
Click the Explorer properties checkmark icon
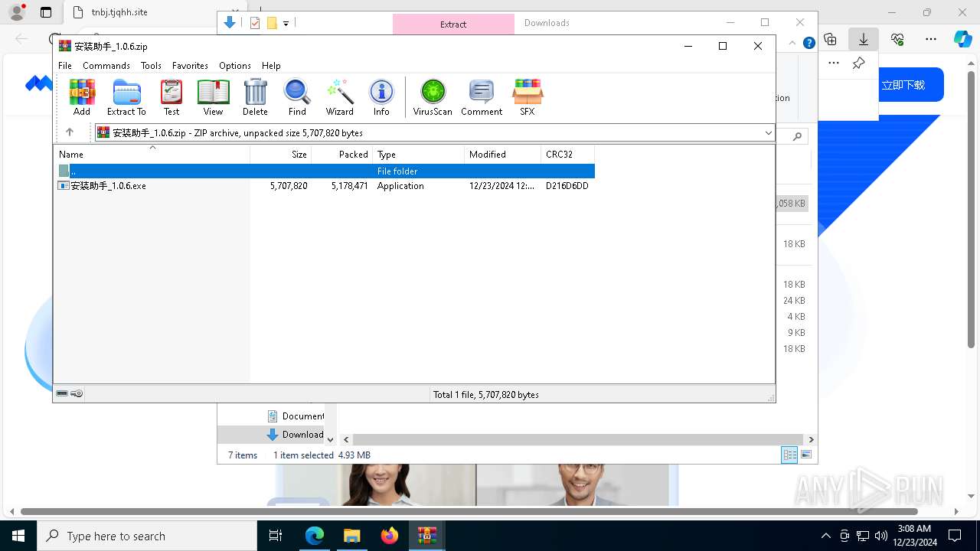pos(255,23)
